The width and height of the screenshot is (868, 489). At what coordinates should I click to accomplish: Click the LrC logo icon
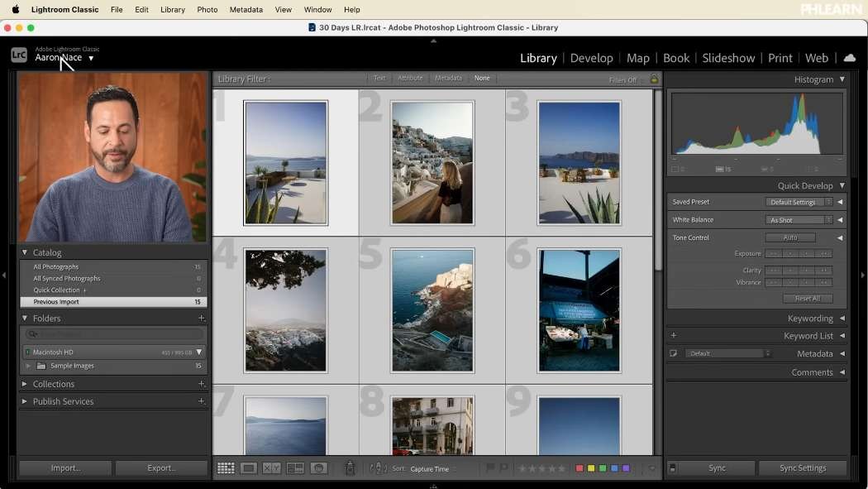click(19, 55)
